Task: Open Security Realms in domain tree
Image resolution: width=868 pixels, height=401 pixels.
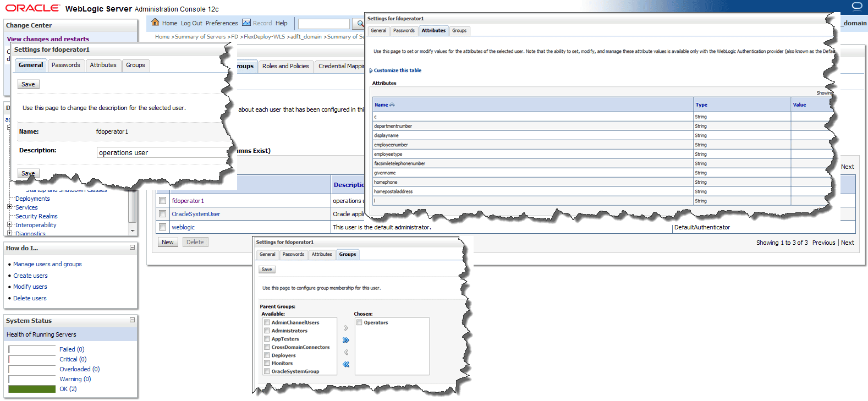Action: (x=36, y=216)
